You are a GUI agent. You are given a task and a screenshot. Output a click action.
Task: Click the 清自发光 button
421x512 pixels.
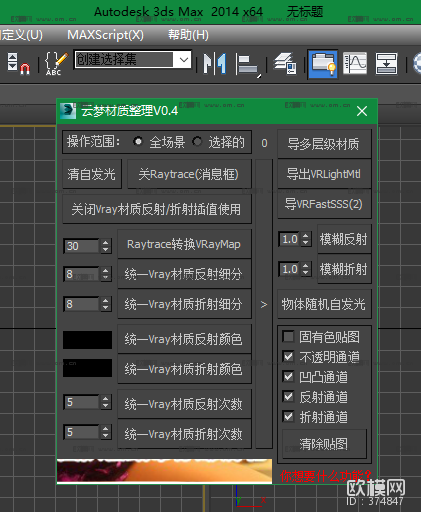92,174
